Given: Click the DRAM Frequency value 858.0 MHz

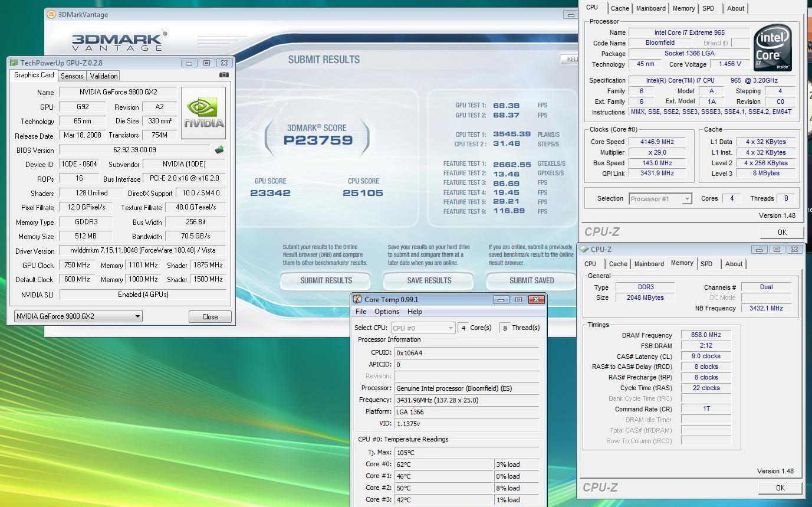Looking at the screenshot, I should (706, 335).
